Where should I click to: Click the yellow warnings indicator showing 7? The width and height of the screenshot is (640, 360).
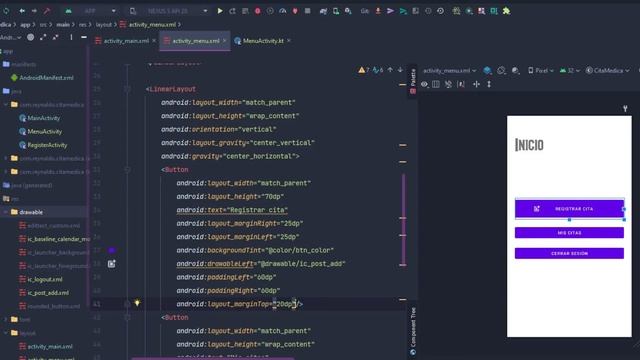pos(364,70)
